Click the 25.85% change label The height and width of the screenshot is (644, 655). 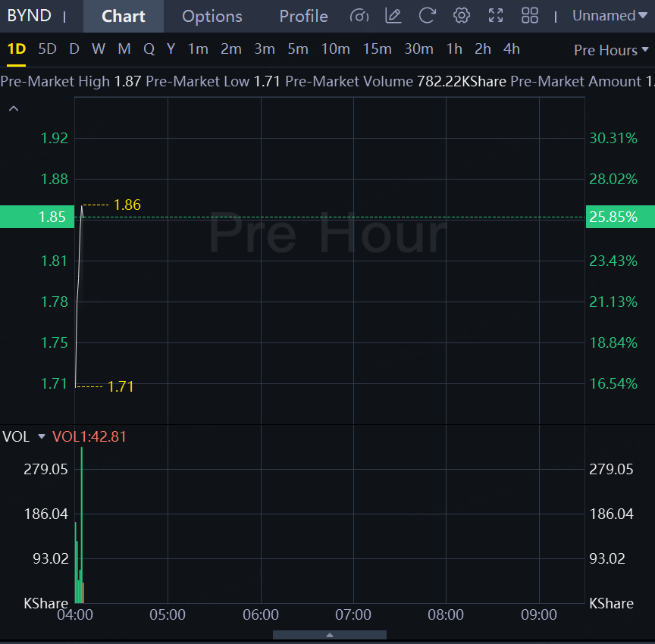pyautogui.click(x=620, y=217)
